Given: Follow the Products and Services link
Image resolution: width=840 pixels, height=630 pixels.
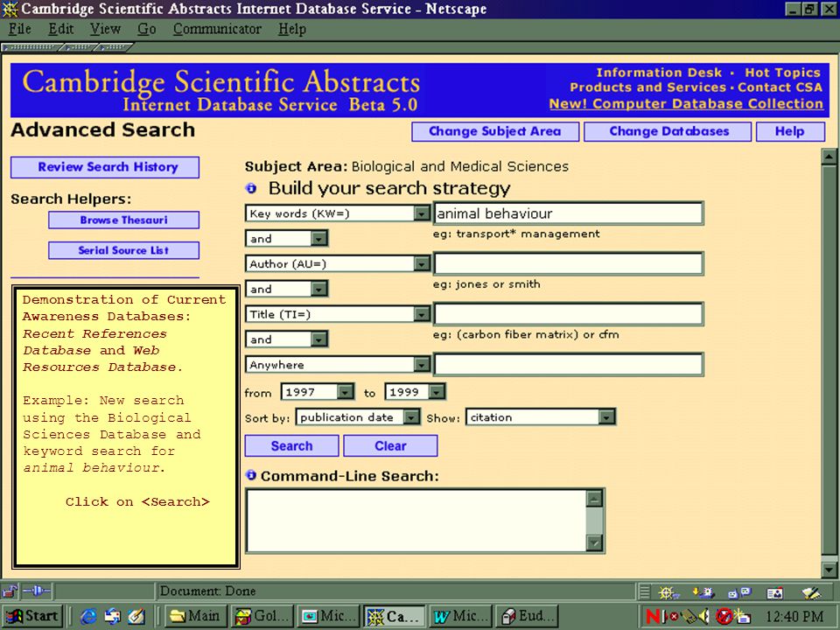Looking at the screenshot, I should [x=647, y=87].
